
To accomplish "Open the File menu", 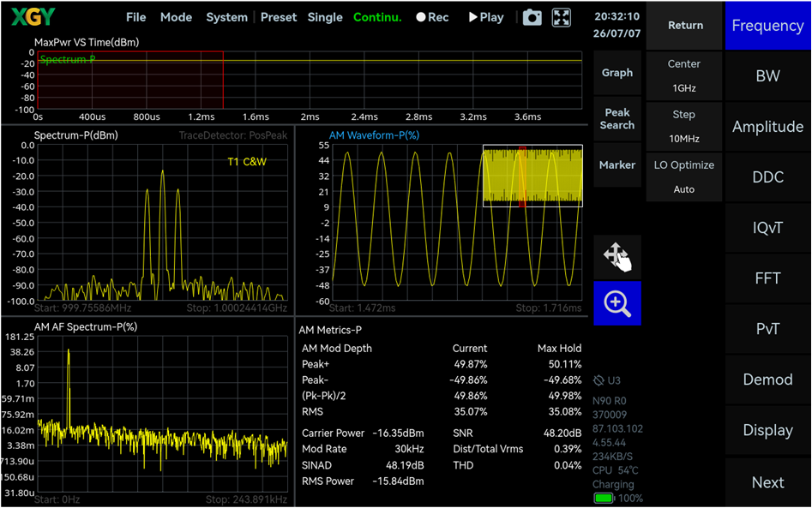I will tap(135, 18).
